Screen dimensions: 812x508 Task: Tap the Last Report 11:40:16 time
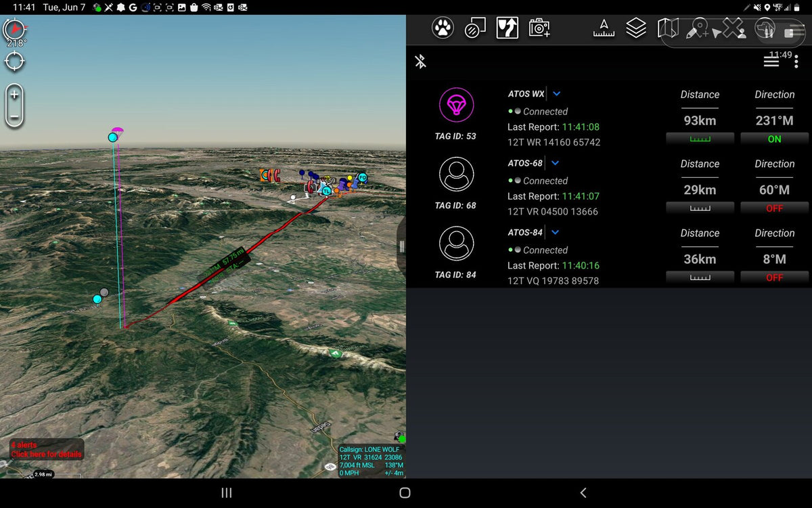(581, 265)
